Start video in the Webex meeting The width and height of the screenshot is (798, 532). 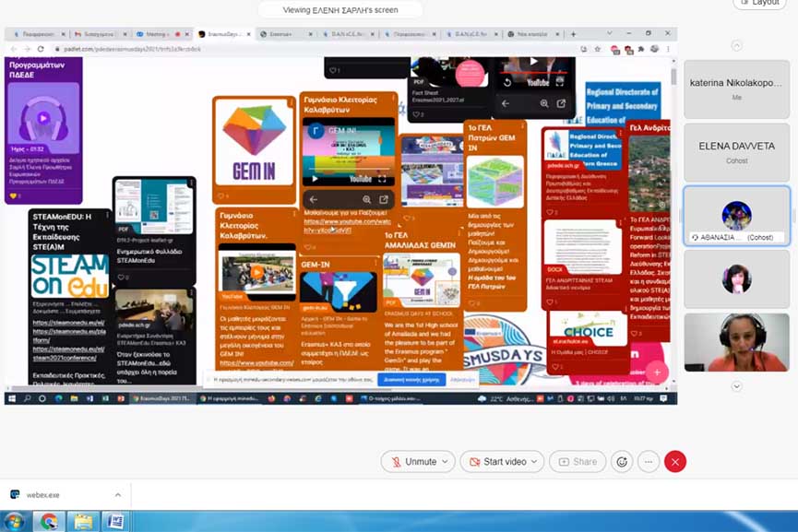tap(497, 462)
